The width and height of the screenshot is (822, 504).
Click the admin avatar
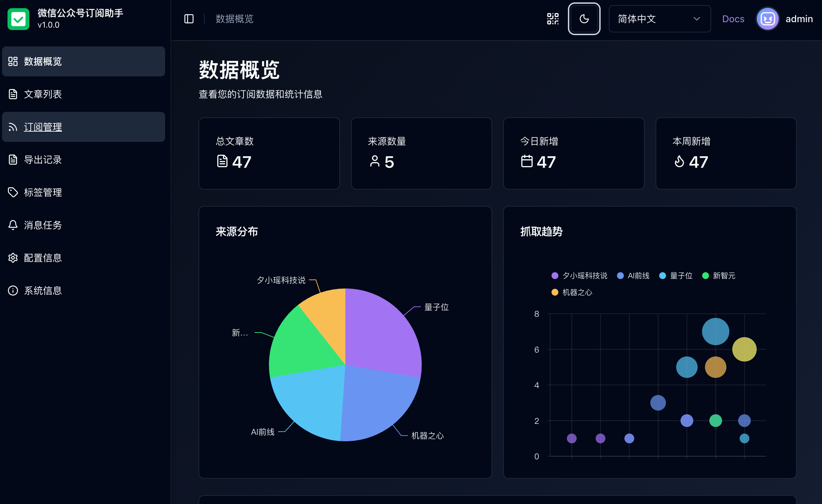tap(767, 19)
